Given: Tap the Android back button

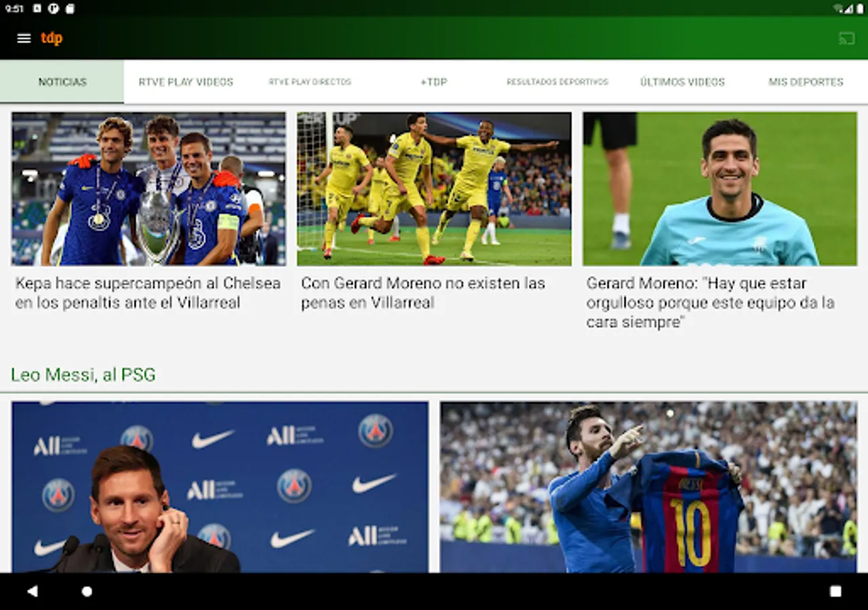Looking at the screenshot, I should [x=32, y=591].
